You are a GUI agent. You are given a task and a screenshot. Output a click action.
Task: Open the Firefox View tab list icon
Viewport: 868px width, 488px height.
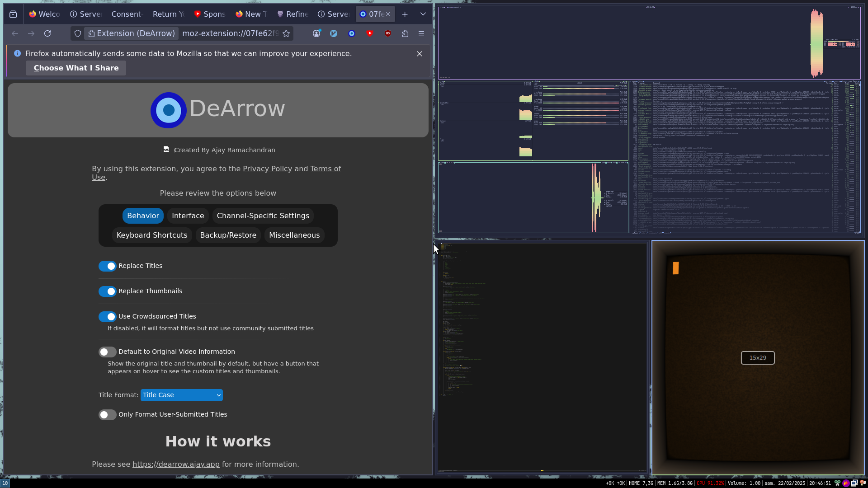(x=13, y=14)
